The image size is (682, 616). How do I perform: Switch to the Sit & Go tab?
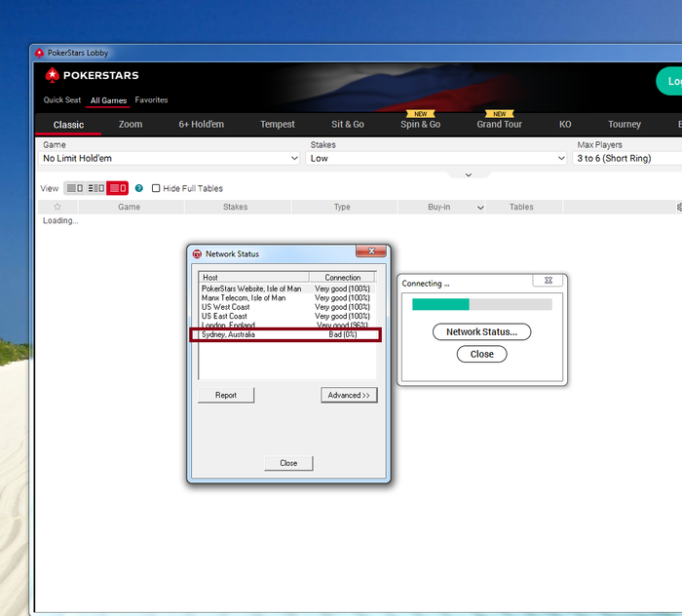[348, 125]
